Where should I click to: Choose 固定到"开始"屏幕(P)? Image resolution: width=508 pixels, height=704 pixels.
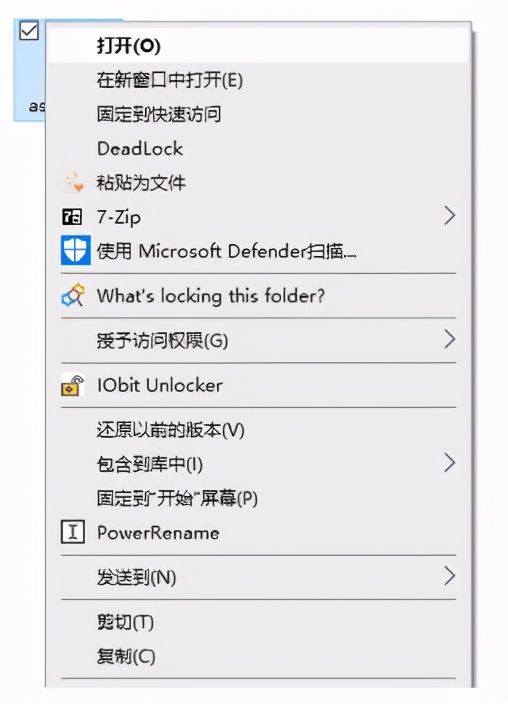tap(258, 498)
